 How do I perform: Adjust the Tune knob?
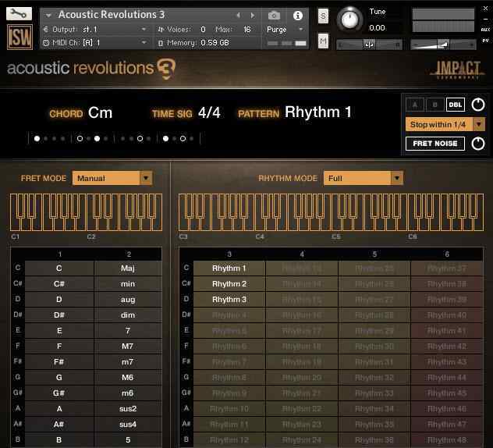(349, 19)
